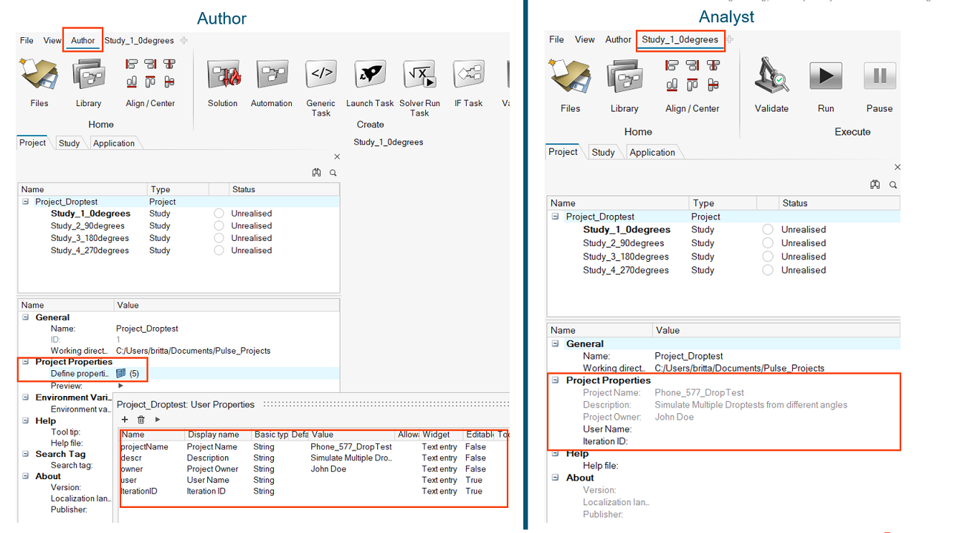Select Author ribbon tab in Analyst window
Image resolution: width=980 pixels, height=533 pixels.
pyautogui.click(x=618, y=39)
